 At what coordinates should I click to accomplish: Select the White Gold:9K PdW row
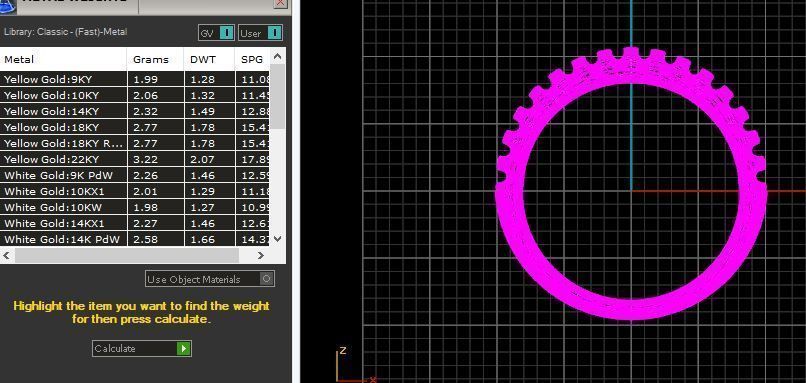(x=135, y=175)
